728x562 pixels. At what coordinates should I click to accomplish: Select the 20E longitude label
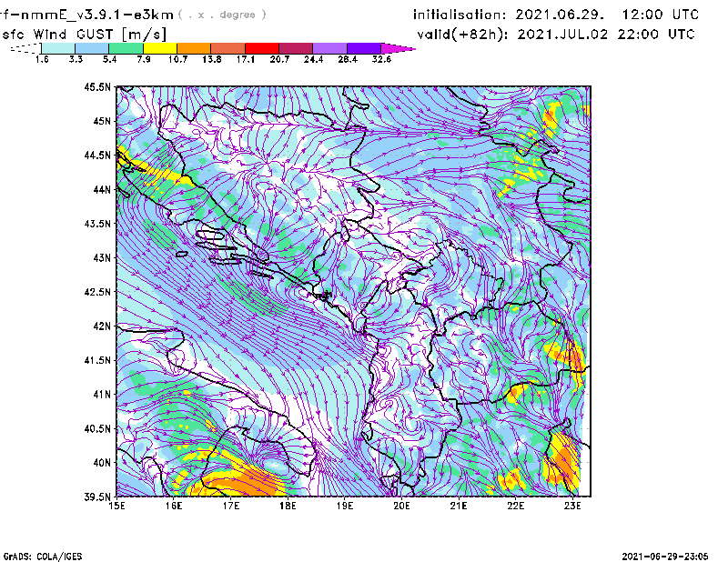(x=401, y=506)
